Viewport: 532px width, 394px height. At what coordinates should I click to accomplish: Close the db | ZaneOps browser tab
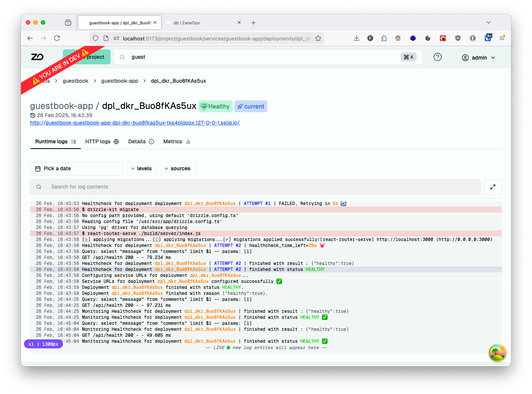tap(239, 22)
